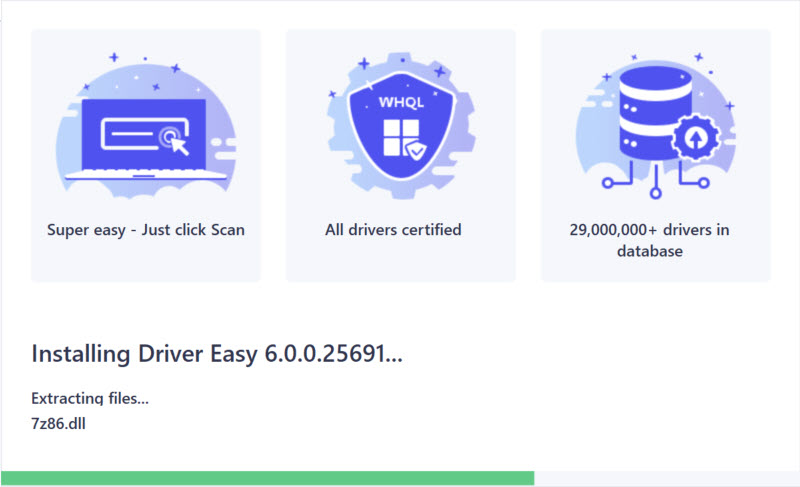Click the "Extracting files..." status text
Screen dimensions: 800x487
pyautogui.click(x=90, y=398)
